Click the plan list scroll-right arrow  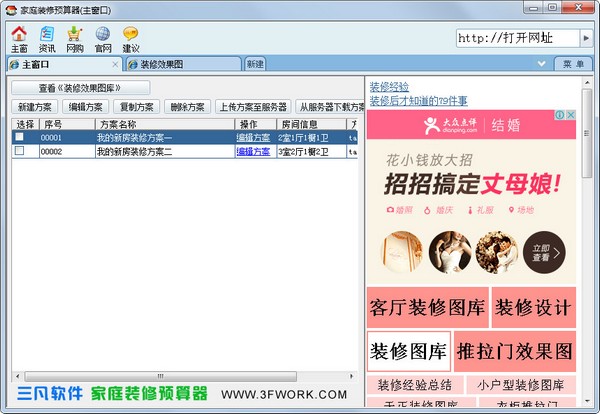[351, 376]
